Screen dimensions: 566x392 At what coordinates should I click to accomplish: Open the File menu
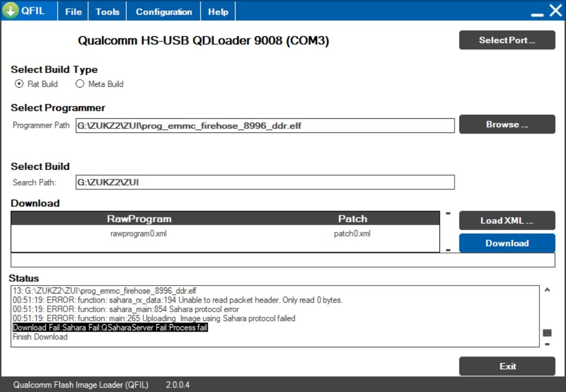[73, 11]
